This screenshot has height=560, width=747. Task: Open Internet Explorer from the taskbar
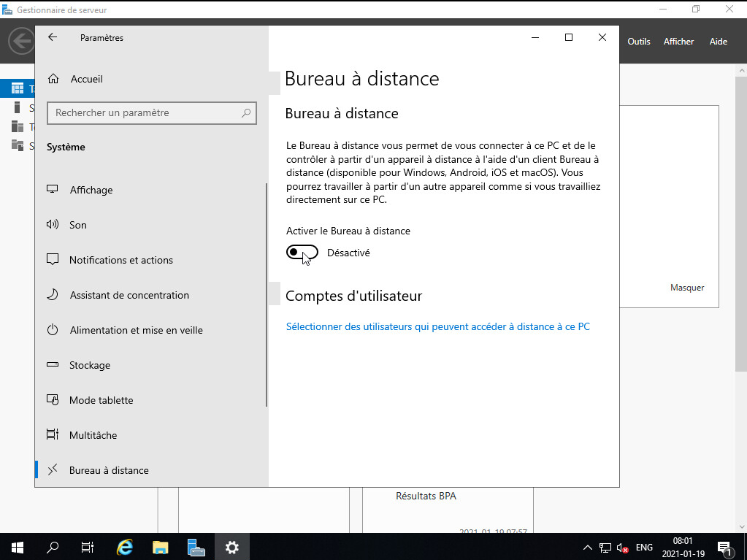[126, 547]
